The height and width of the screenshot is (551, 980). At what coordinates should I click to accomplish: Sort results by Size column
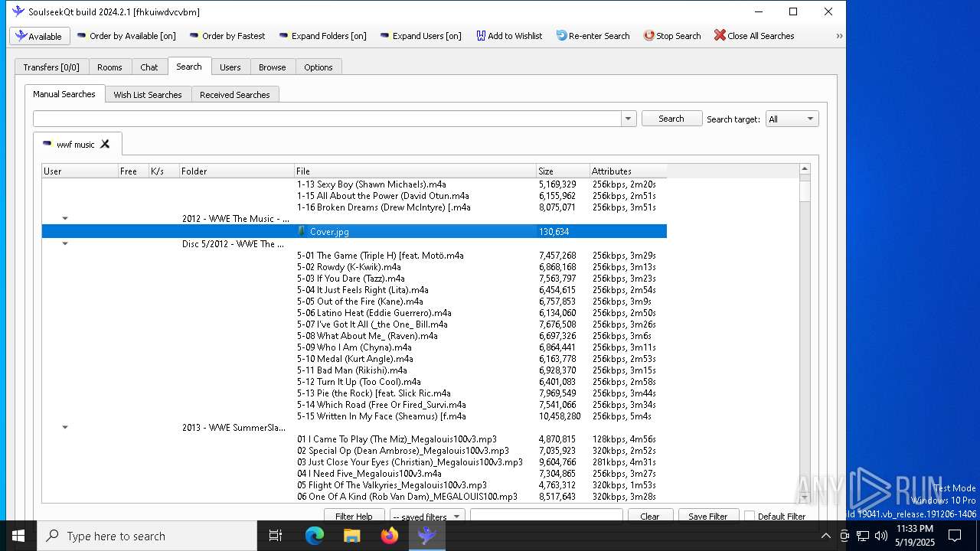pos(563,171)
